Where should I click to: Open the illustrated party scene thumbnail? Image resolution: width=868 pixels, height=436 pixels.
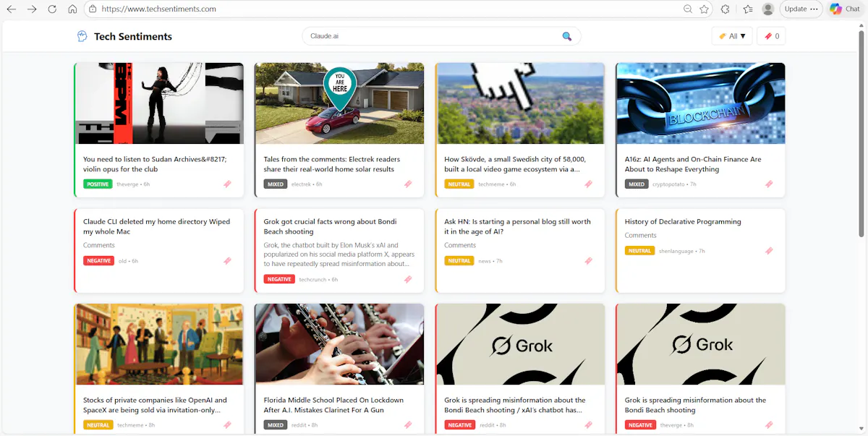[159, 344]
